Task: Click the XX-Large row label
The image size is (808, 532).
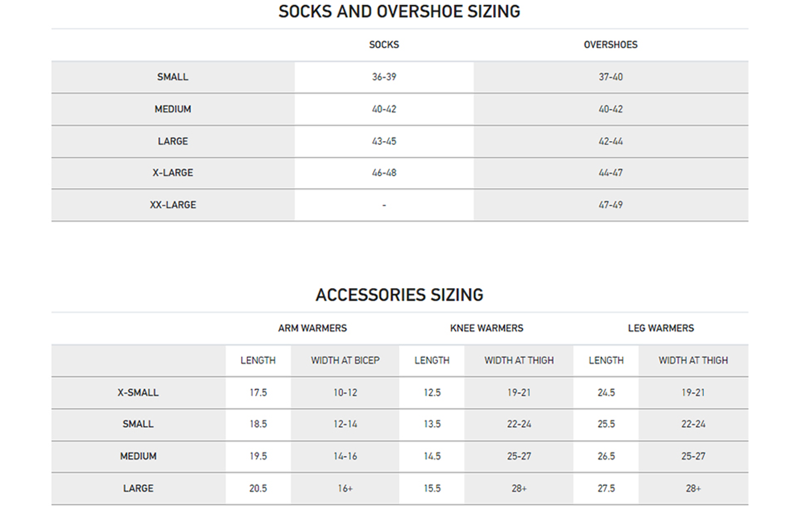Action: pos(173,205)
